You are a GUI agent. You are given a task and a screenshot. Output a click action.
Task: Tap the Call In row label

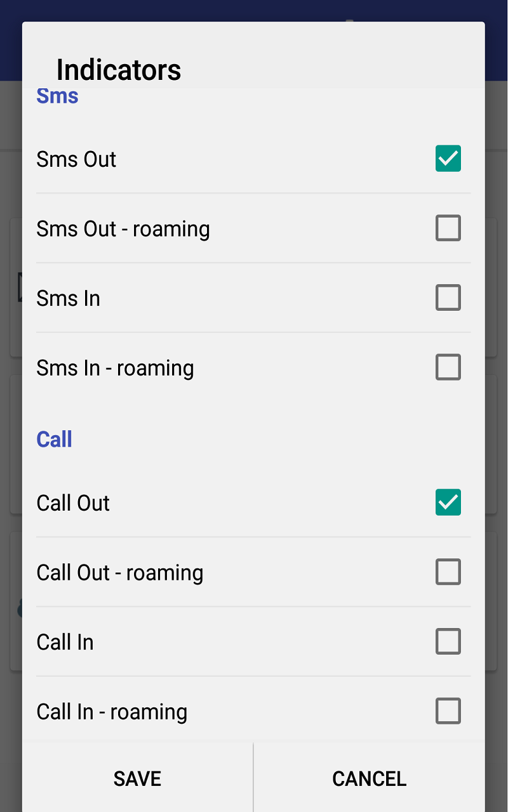65,642
